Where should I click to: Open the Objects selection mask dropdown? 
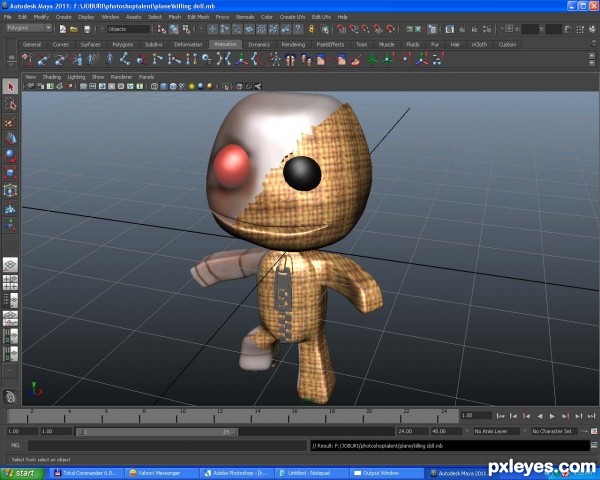(128, 29)
